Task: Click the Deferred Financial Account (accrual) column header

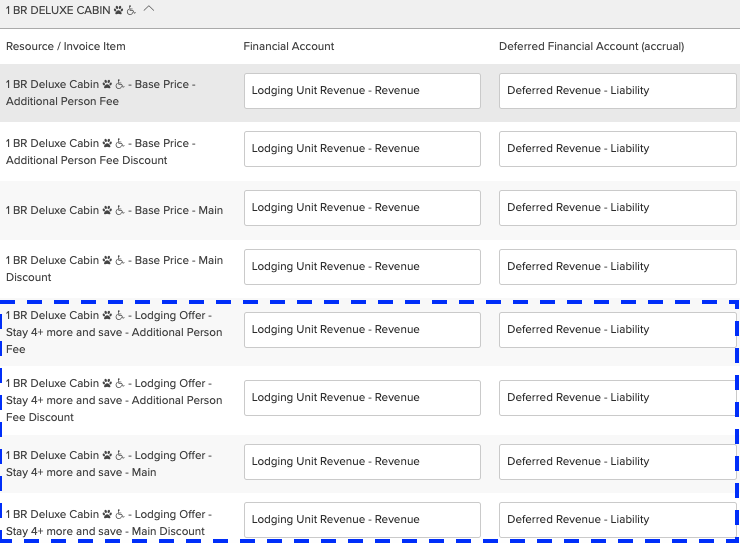Action: 591,46
